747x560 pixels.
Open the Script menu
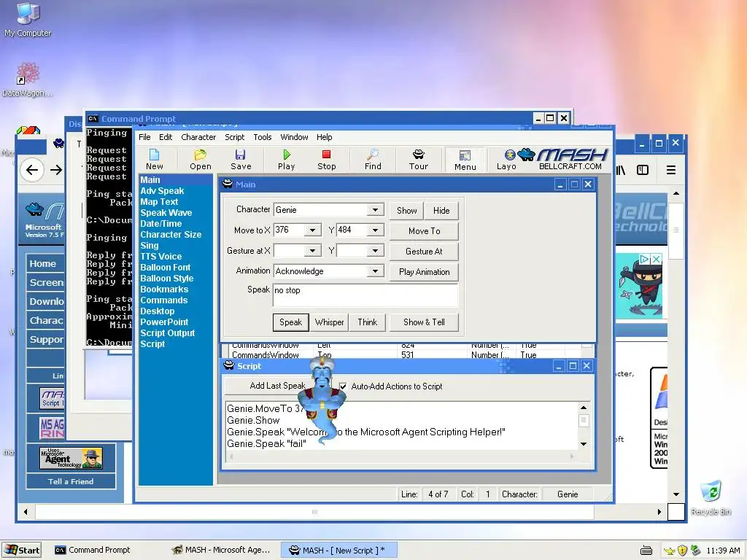(x=234, y=137)
